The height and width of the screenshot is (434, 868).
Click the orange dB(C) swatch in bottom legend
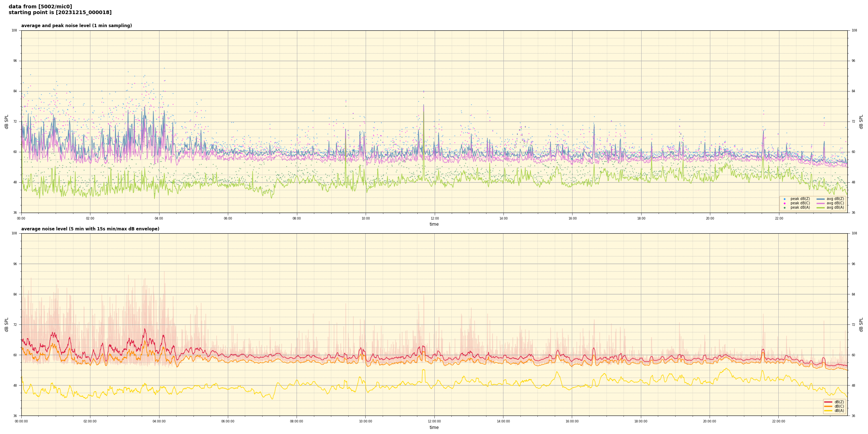(x=828, y=406)
